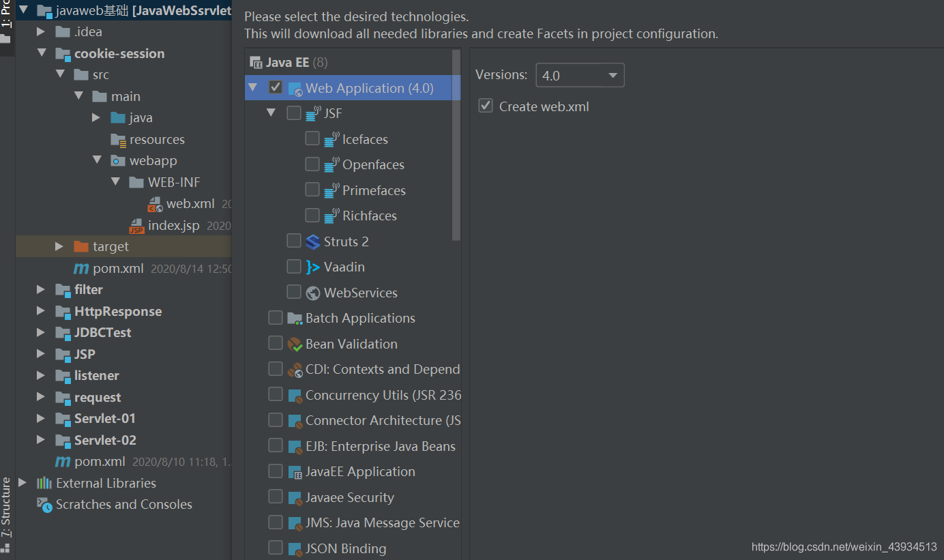Expand the .idea folder

pyautogui.click(x=41, y=31)
